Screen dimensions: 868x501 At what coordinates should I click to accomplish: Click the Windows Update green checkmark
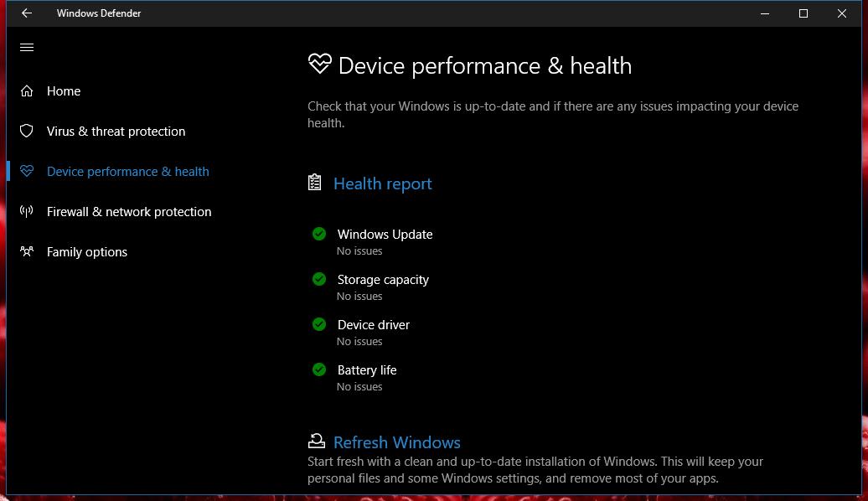tap(319, 234)
